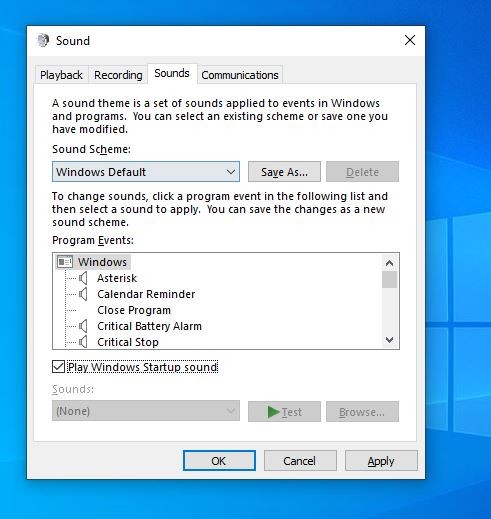Click the Program Events scroll down arrow
Screen dimensions: 491x519
pyautogui.click(x=389, y=340)
